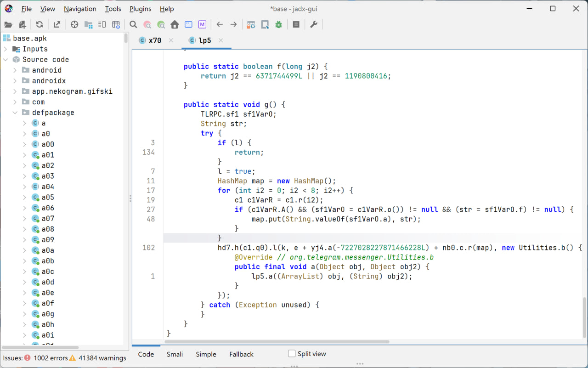
Task: Select class a05 in the tree
Action: click(x=48, y=198)
